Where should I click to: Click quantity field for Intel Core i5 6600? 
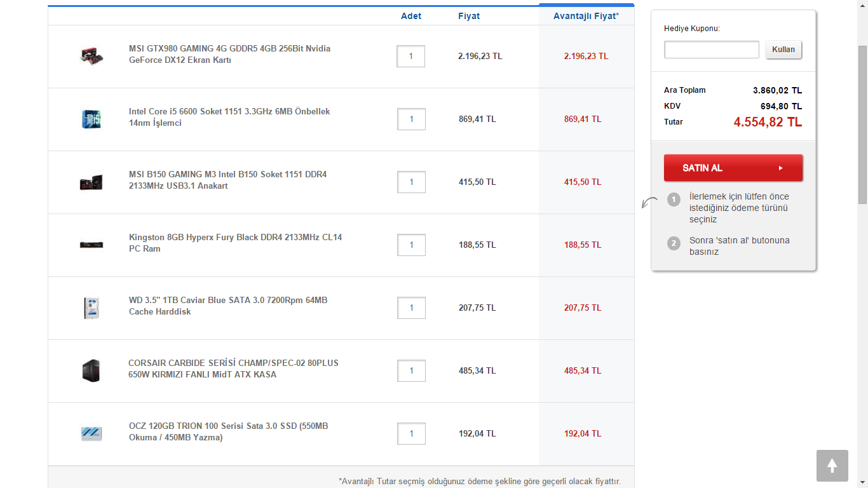tap(411, 119)
